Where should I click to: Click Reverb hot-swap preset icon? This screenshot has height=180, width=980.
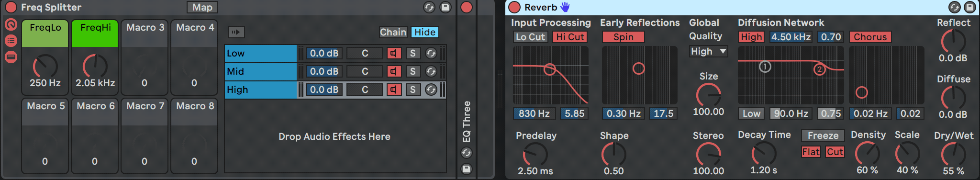click(x=955, y=7)
